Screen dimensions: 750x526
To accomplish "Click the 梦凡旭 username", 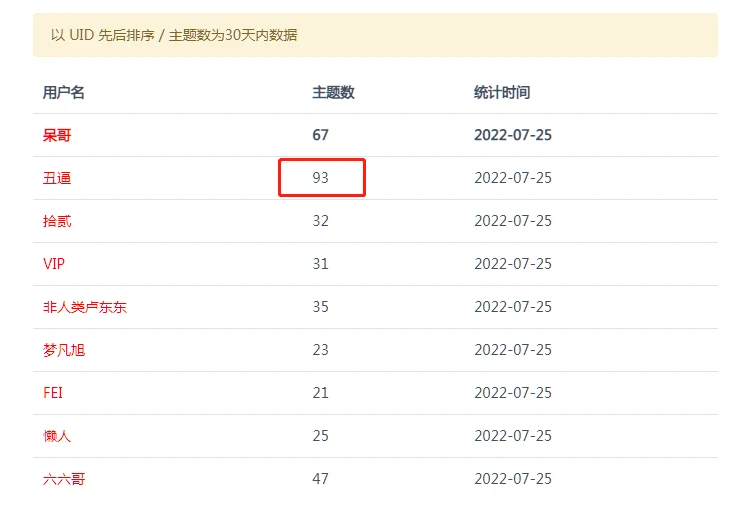I will pos(64,350).
